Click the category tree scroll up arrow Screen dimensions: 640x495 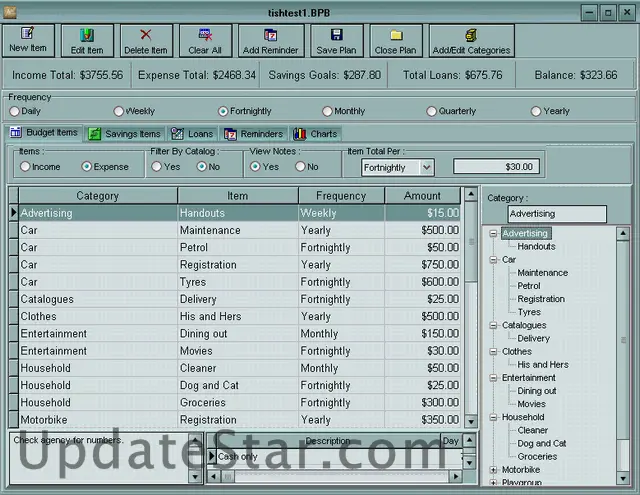point(623,233)
